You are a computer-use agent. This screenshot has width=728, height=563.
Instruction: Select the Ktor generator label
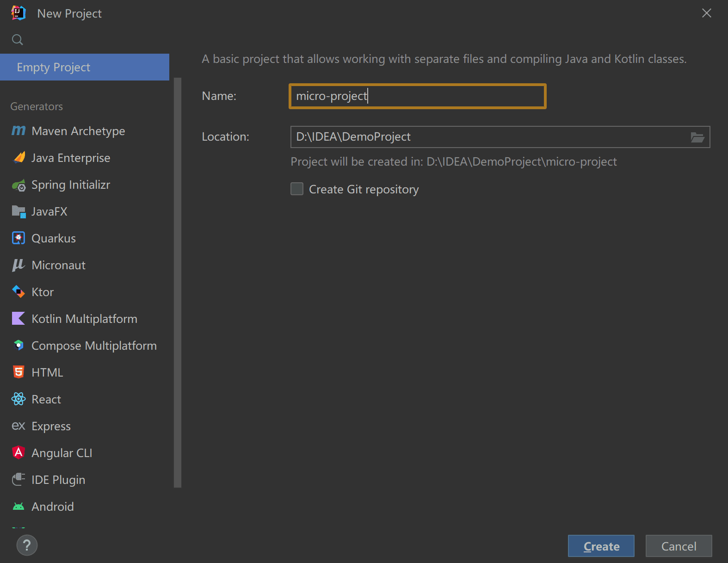coord(43,292)
